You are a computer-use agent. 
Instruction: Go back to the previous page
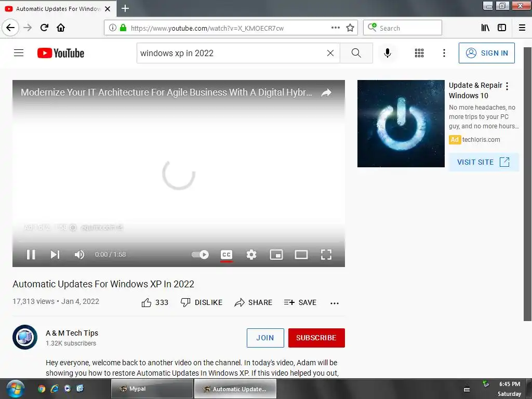click(x=10, y=28)
